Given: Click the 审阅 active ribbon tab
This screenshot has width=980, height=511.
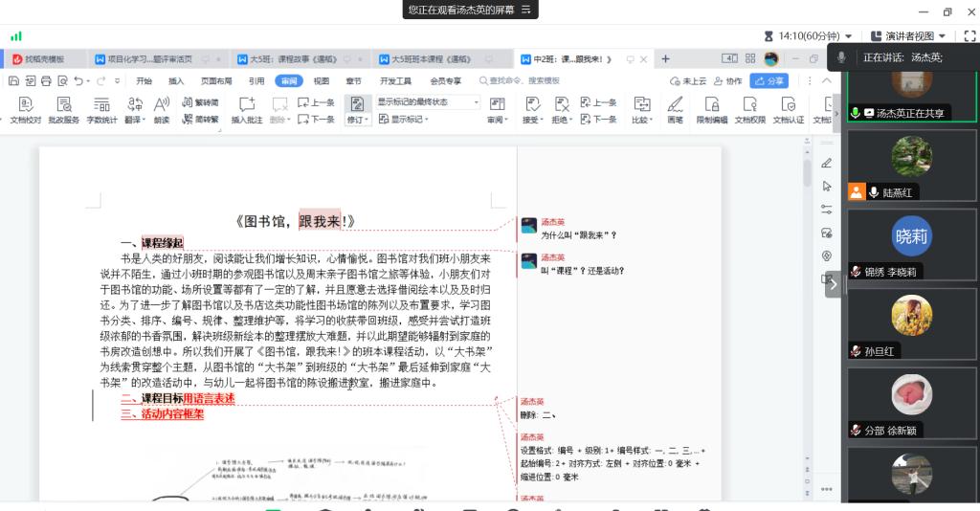Looking at the screenshot, I should [289, 80].
